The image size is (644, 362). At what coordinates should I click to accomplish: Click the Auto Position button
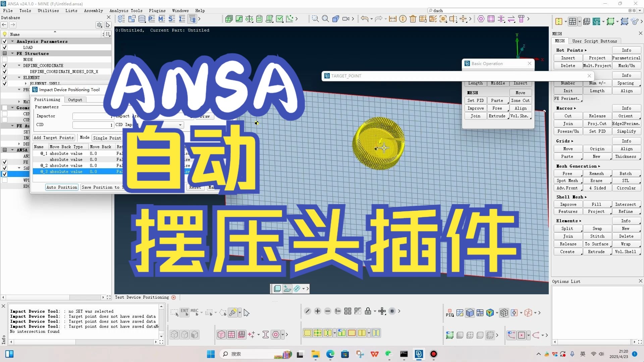tap(62, 187)
